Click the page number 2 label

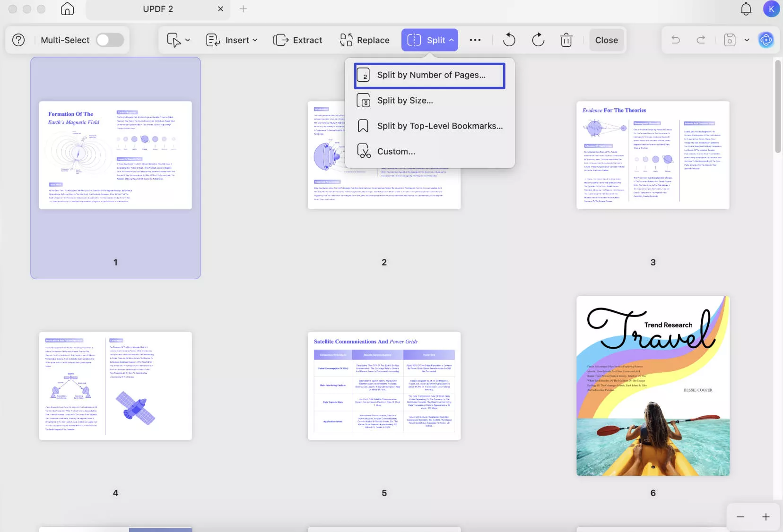384,262
